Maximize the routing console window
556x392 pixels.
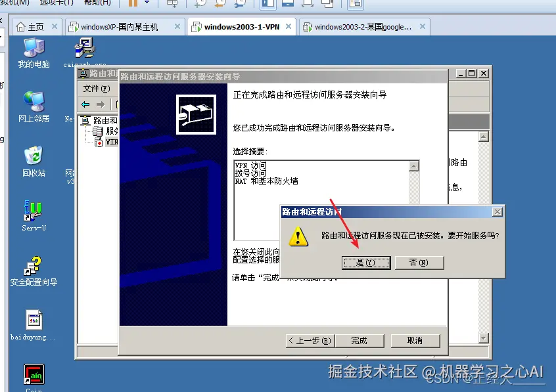click(x=472, y=74)
